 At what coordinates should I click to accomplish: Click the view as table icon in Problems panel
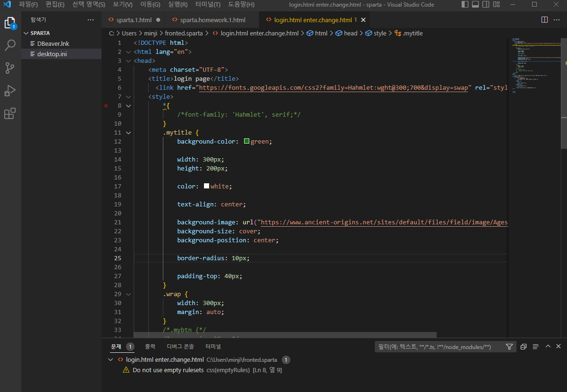coord(536,347)
